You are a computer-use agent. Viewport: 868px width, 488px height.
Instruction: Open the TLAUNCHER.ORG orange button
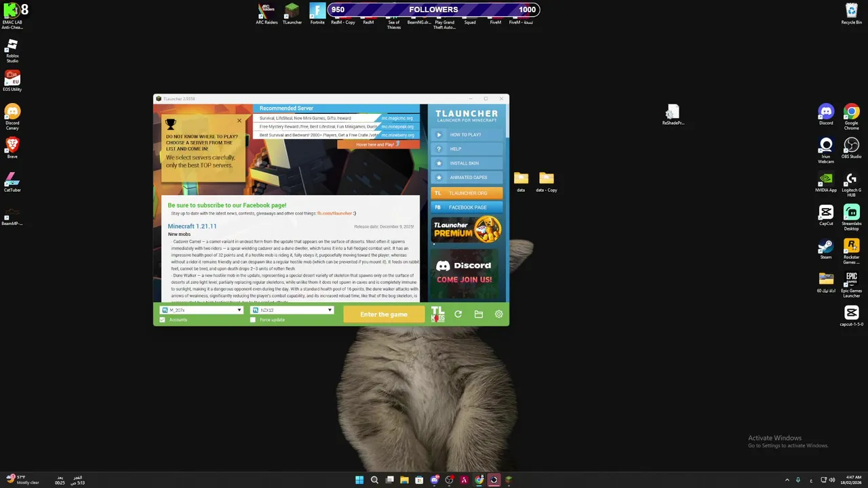467,193
